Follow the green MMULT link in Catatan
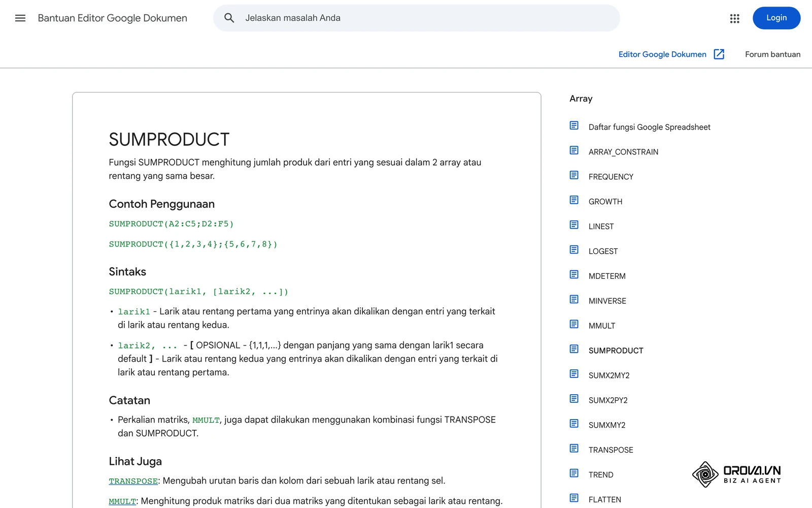812x508 pixels. click(x=206, y=421)
